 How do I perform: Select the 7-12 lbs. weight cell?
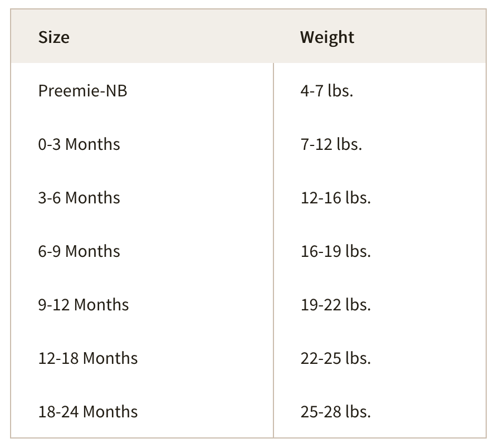coord(331,144)
